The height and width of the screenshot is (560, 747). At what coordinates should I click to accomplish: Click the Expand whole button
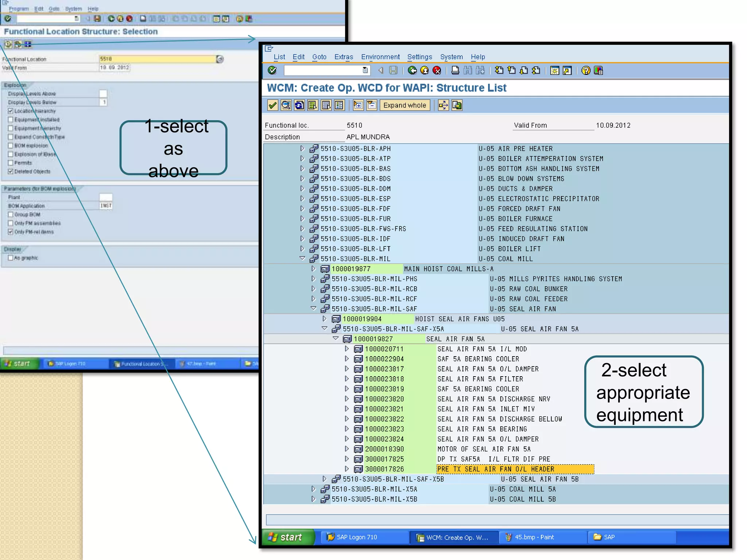[404, 105]
